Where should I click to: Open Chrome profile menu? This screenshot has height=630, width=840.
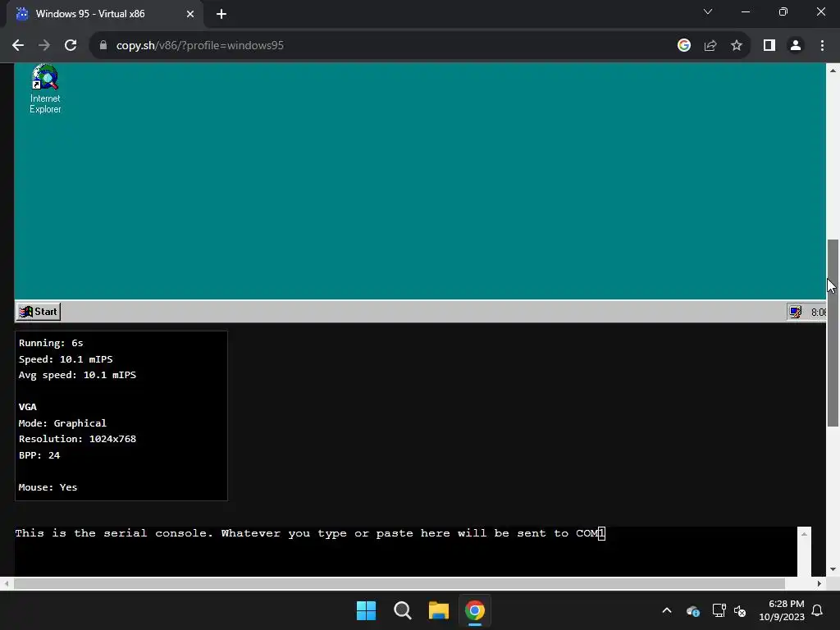point(796,46)
